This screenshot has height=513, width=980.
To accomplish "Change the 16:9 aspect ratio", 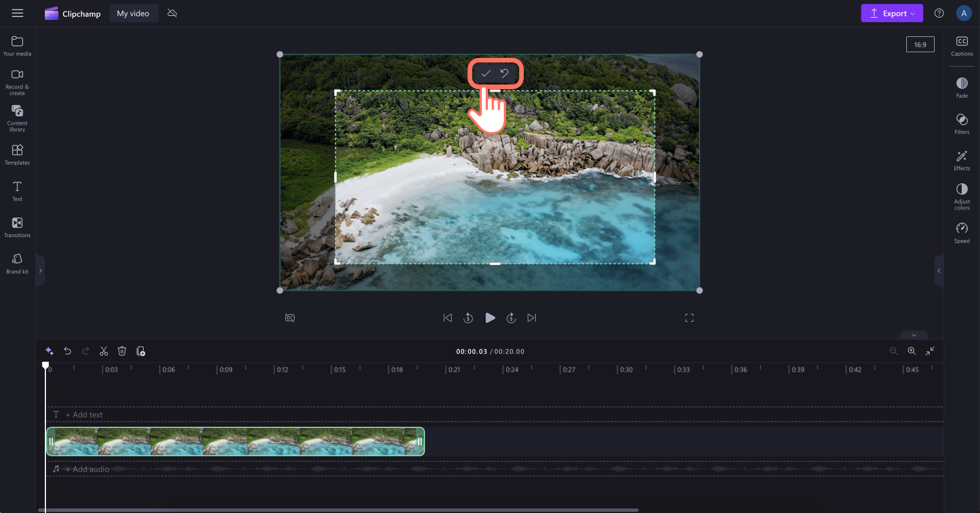I will (x=920, y=44).
